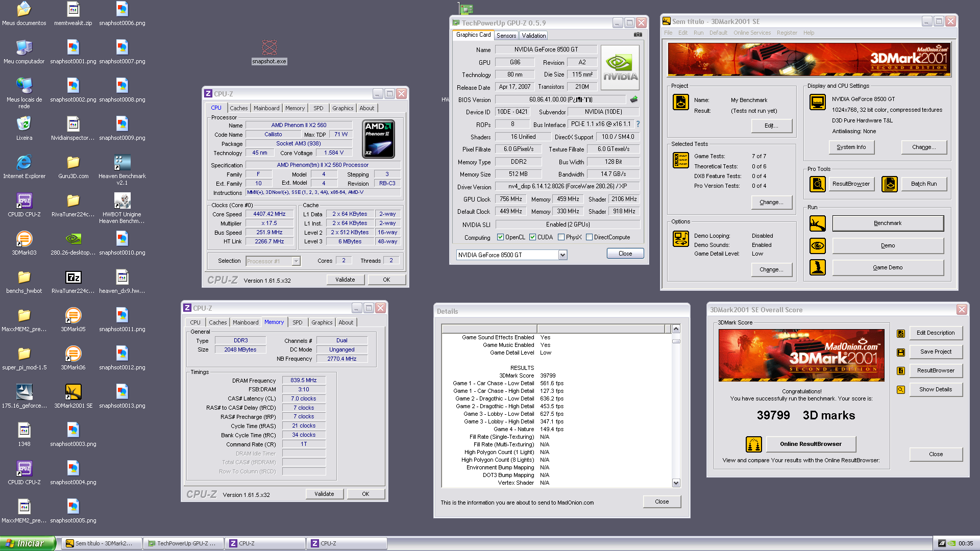Screen dimensions: 980x551
Task: Click the Batch Run icon in Pro Tools
Action: click(x=890, y=184)
